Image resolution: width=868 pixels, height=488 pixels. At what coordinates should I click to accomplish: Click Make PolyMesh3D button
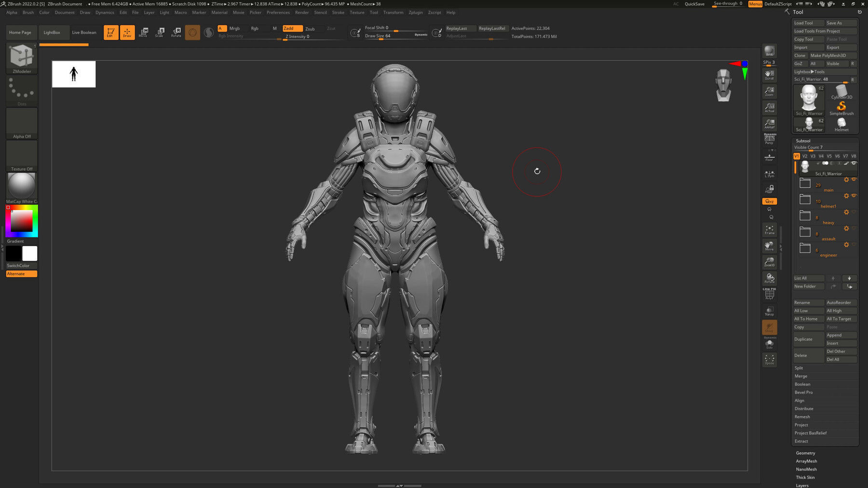tap(833, 55)
